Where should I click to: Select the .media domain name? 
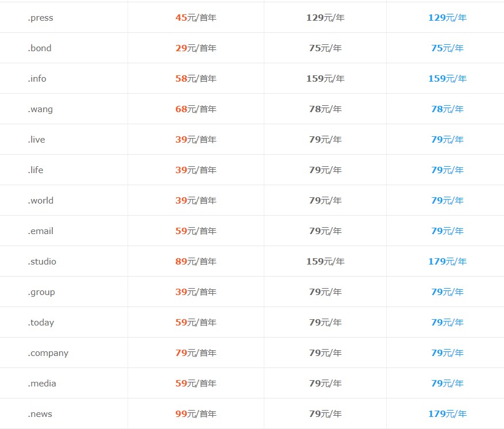coord(42,384)
